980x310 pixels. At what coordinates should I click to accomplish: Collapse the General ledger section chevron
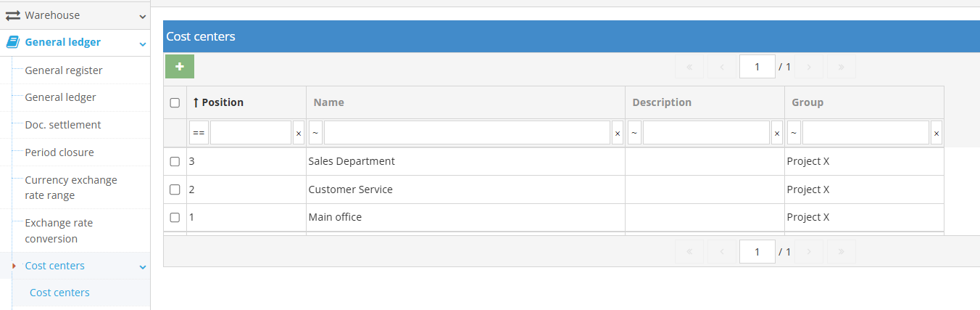143,44
